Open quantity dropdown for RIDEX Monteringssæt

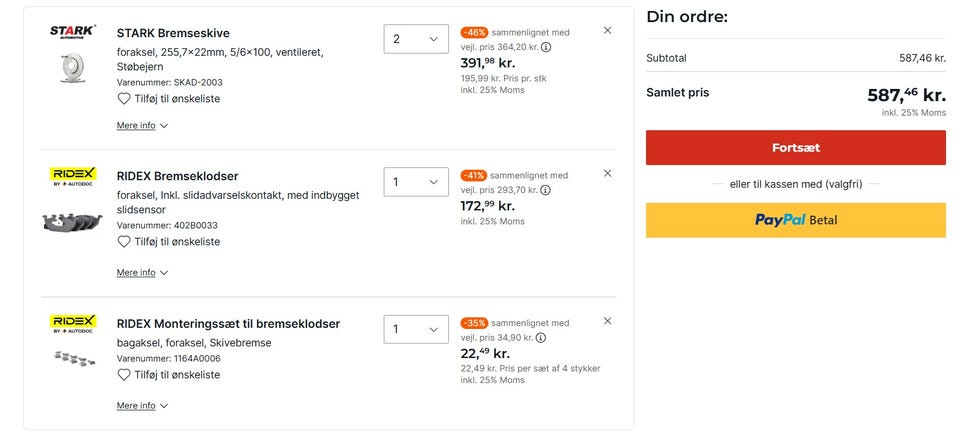coord(416,330)
